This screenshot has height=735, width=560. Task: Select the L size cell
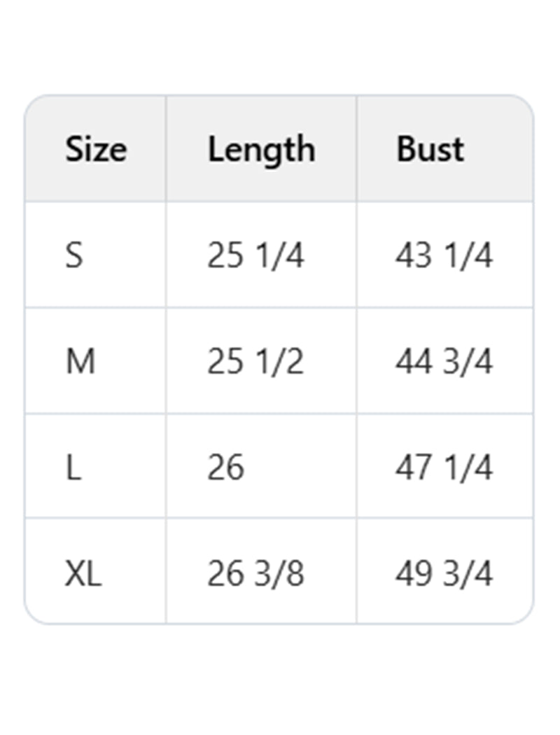tap(73, 468)
